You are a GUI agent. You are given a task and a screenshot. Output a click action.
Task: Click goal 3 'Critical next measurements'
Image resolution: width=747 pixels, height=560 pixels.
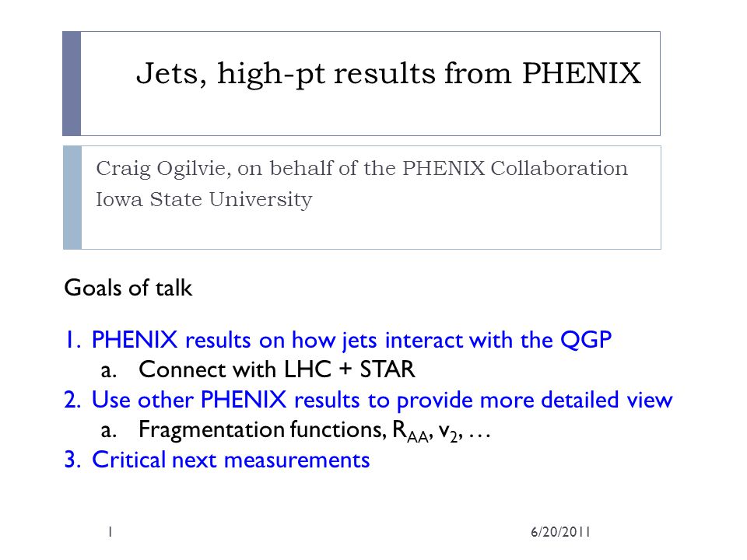pyautogui.click(x=217, y=460)
